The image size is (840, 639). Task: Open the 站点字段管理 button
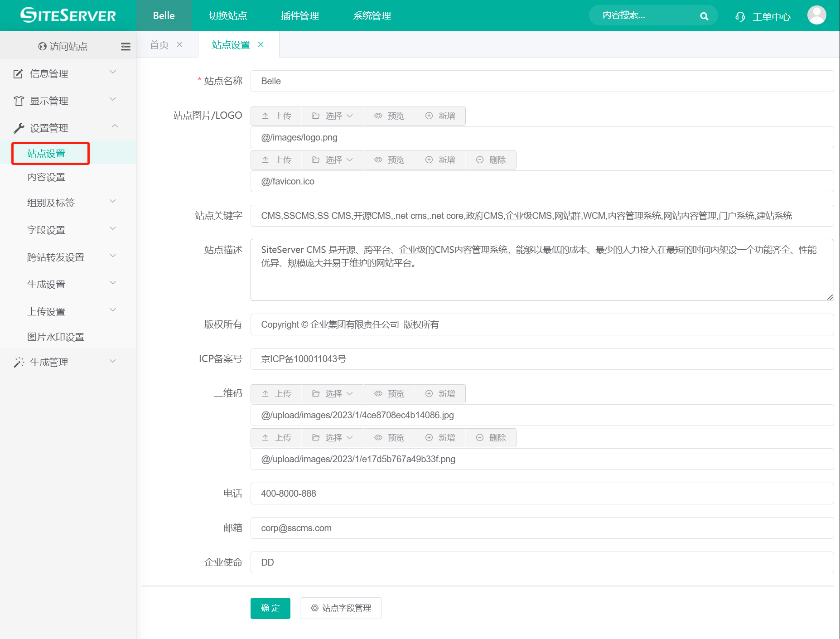(341, 608)
